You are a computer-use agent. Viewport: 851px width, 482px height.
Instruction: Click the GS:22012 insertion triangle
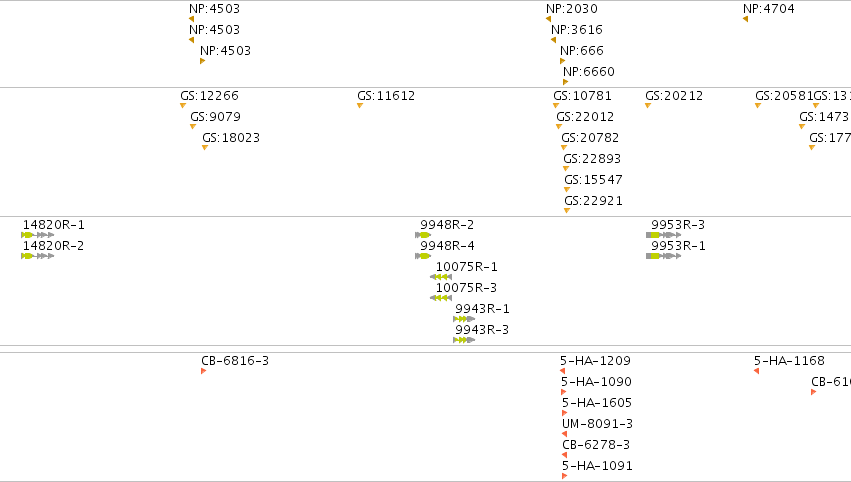point(559,127)
